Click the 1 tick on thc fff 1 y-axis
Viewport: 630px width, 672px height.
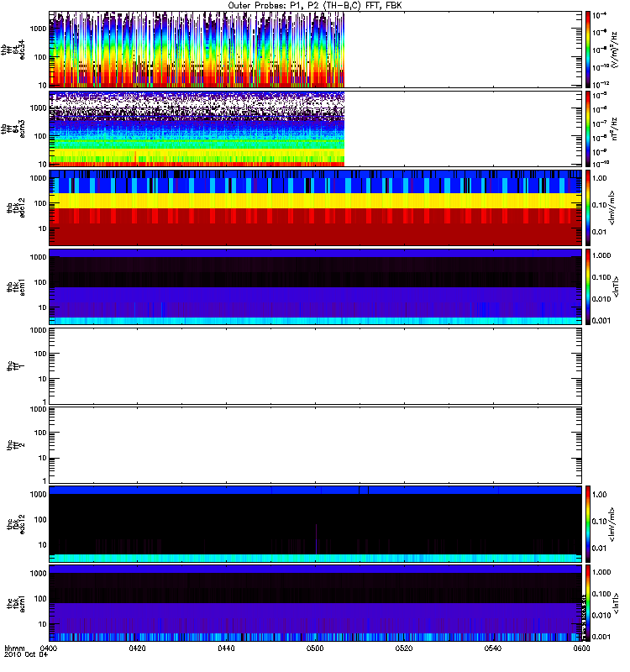point(45,402)
